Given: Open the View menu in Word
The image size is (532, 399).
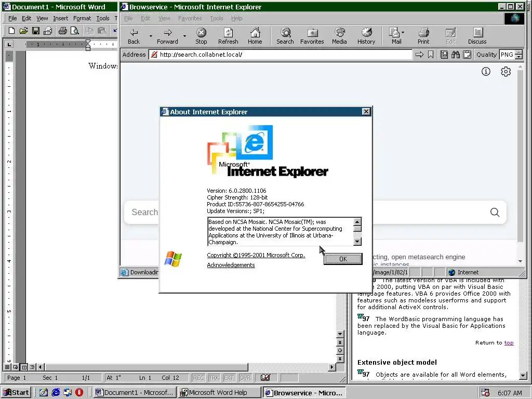Looking at the screenshot, I should [x=42, y=18].
